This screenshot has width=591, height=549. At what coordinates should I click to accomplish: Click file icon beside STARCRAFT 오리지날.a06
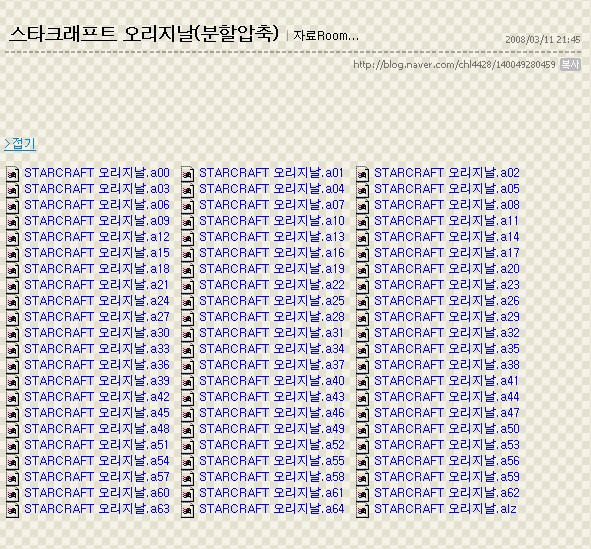[12, 206]
